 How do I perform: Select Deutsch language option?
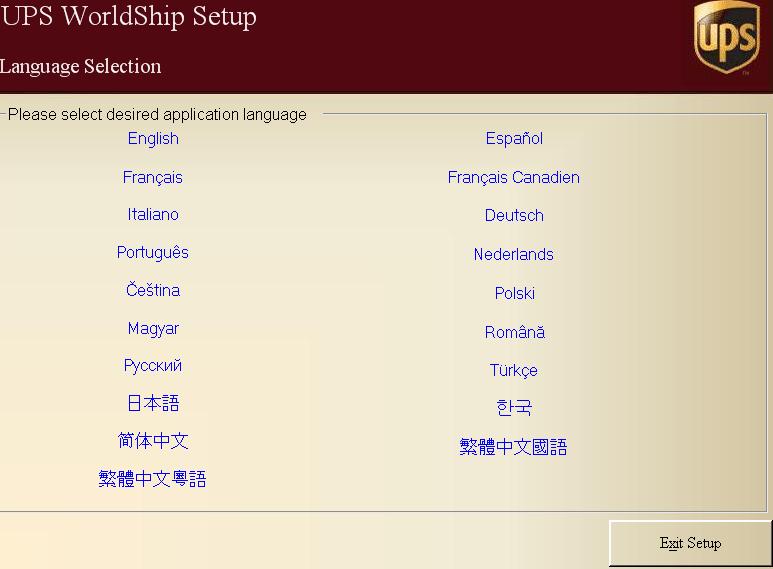514,215
